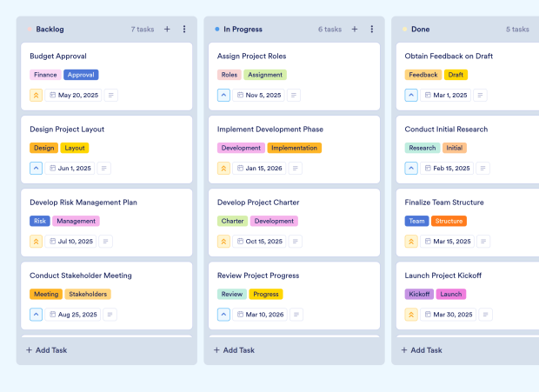
Task: Open the Mar 10, 2026 due date picker
Action: click(x=260, y=315)
